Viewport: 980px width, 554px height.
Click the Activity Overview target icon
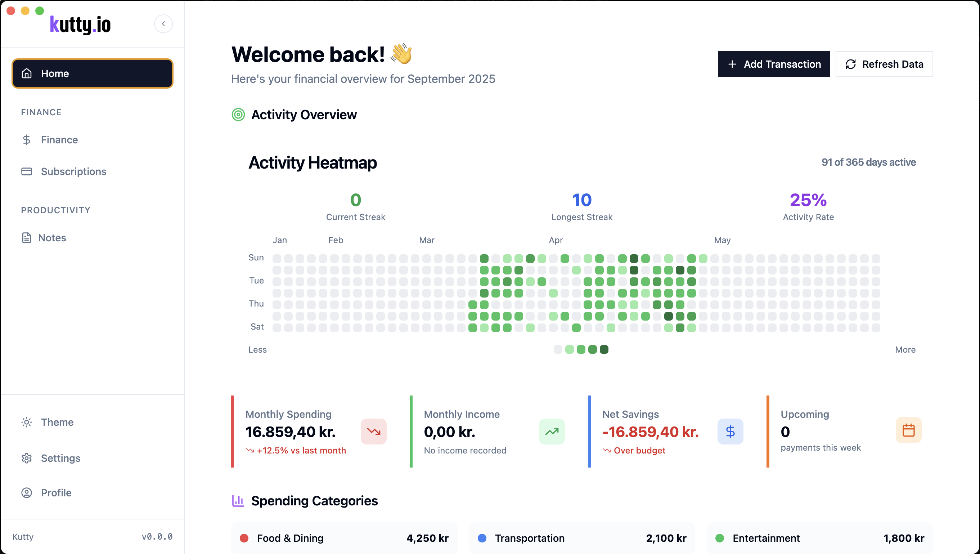click(x=239, y=115)
